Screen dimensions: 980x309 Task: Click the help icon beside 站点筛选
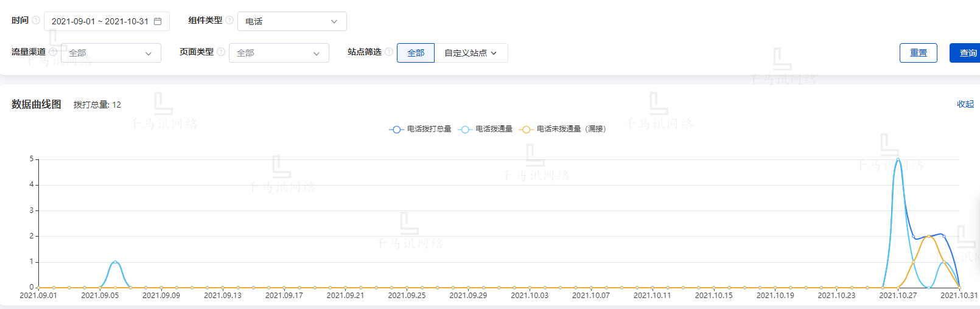coord(389,52)
